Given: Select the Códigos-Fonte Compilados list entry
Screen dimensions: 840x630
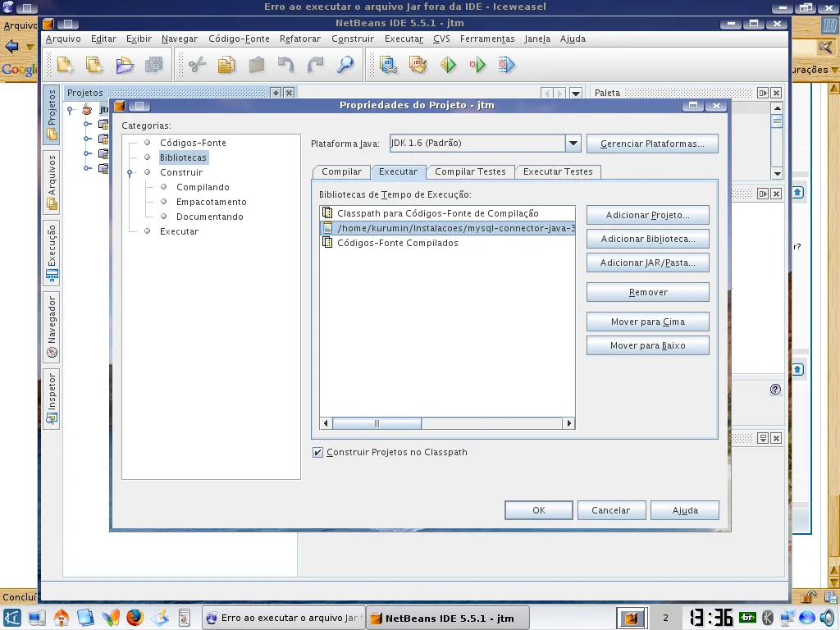Looking at the screenshot, I should (397, 243).
